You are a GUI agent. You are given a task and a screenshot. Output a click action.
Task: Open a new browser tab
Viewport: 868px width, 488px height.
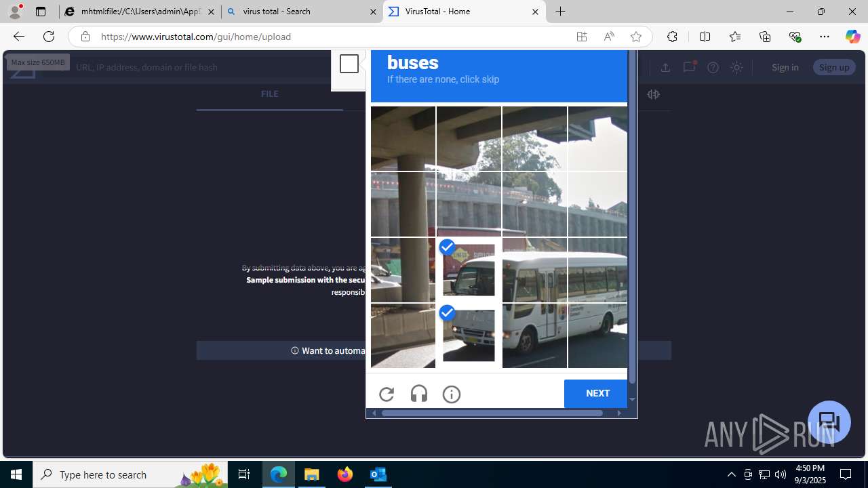[561, 12]
